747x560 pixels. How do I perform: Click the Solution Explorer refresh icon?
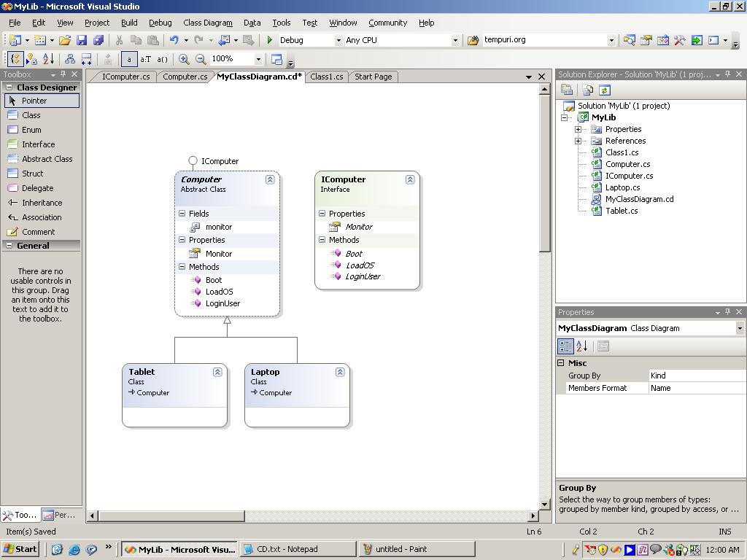pyautogui.click(x=604, y=90)
